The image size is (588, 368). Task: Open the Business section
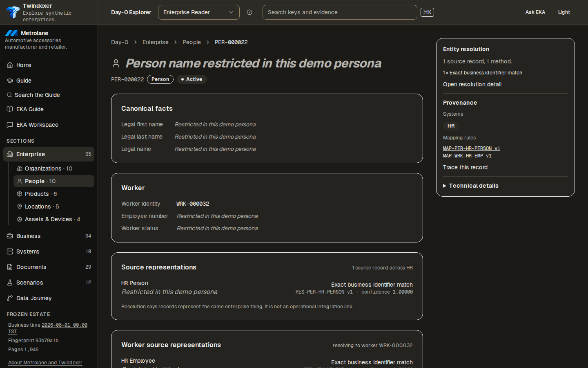point(49,236)
